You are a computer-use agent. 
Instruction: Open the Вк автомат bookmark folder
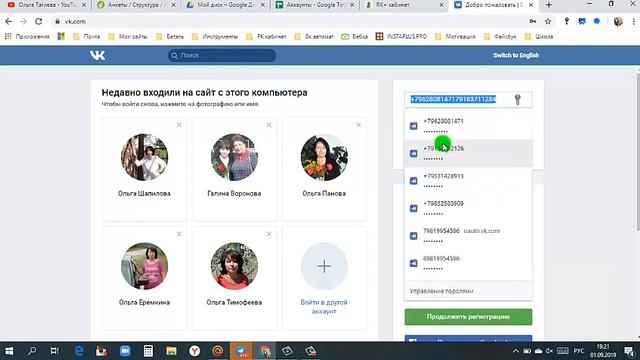click(314, 36)
